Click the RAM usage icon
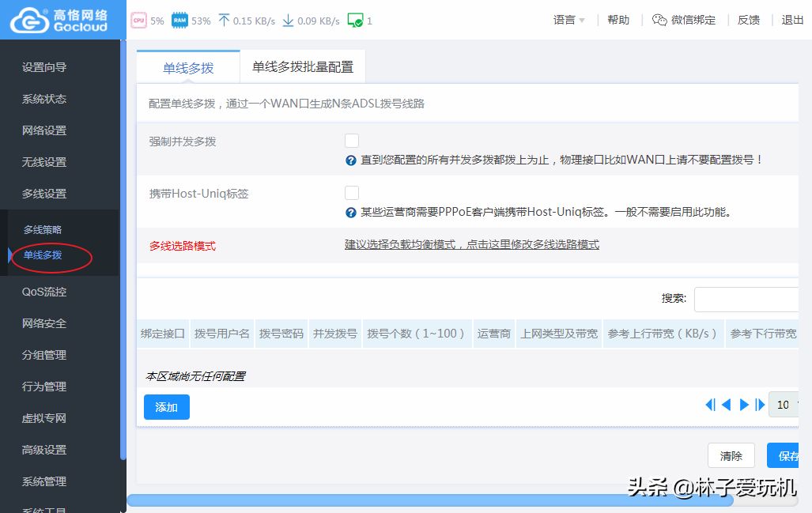 (179, 21)
